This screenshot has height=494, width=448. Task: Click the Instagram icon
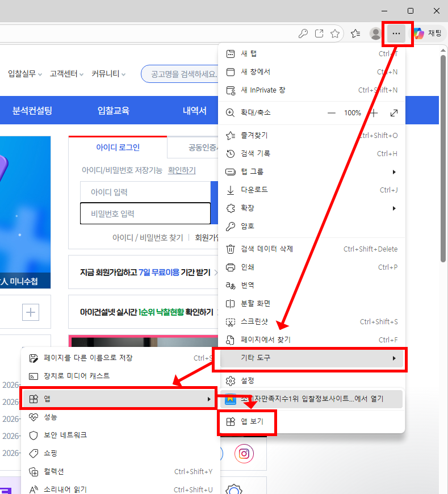244,453
